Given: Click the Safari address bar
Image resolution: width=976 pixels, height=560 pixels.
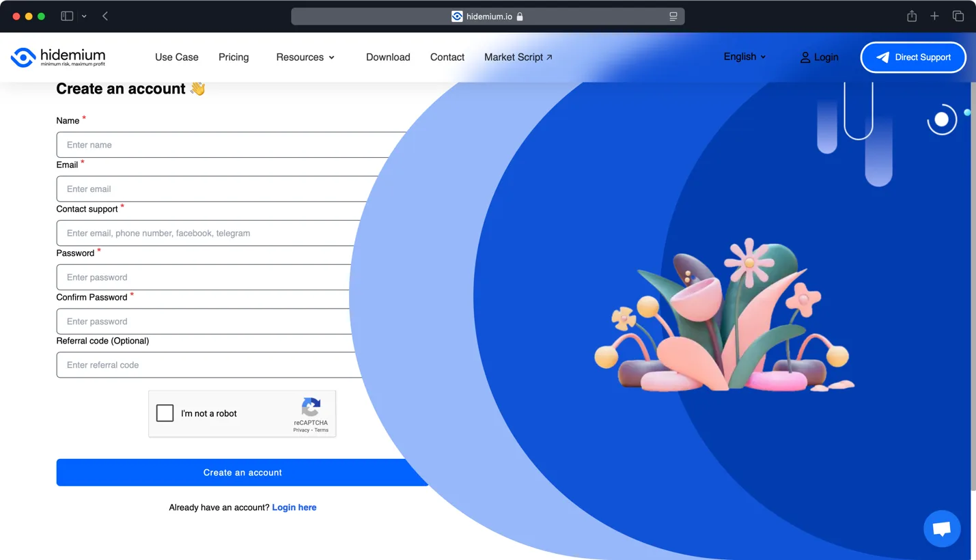Looking at the screenshot, I should [x=488, y=16].
